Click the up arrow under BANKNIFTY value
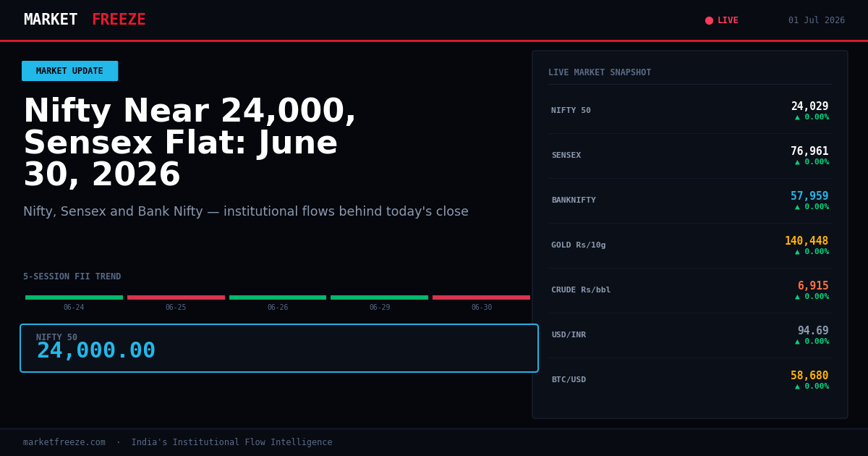This screenshot has height=456, width=868. [798, 207]
